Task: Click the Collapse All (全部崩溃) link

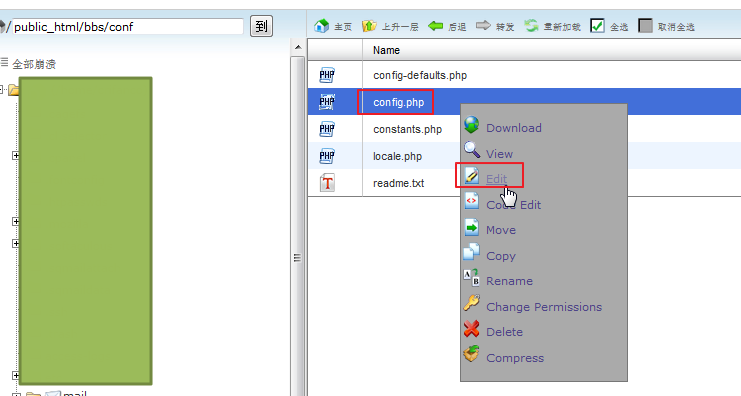Action: [34, 64]
